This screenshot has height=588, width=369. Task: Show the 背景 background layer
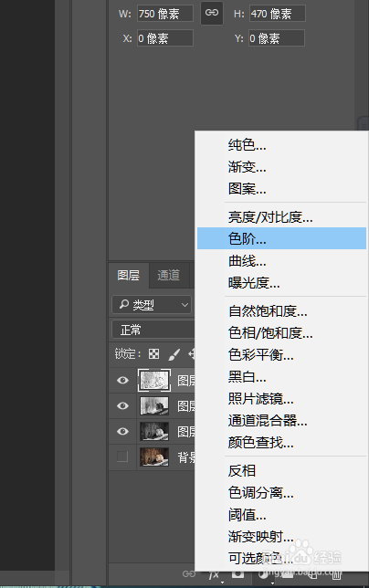tap(122, 457)
